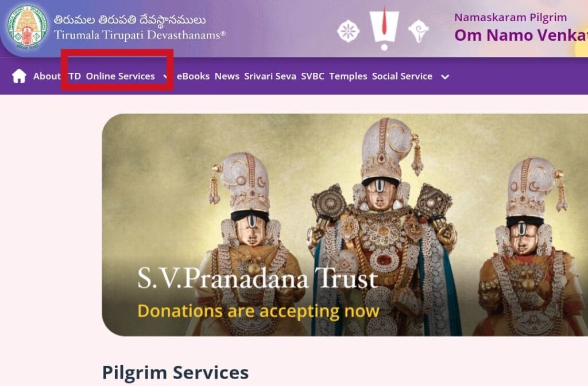Viewport: 588px width, 386px height.
Task: Open the eBooks link
Action: point(193,76)
